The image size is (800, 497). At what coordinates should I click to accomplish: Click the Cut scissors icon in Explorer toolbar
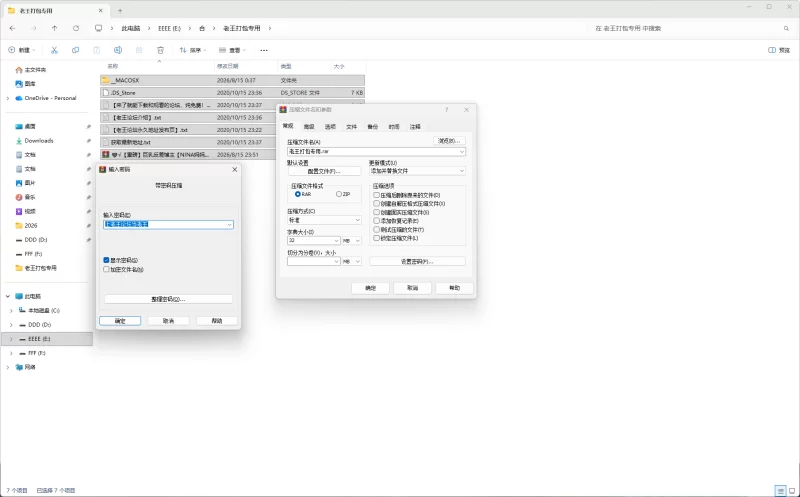pos(54,50)
